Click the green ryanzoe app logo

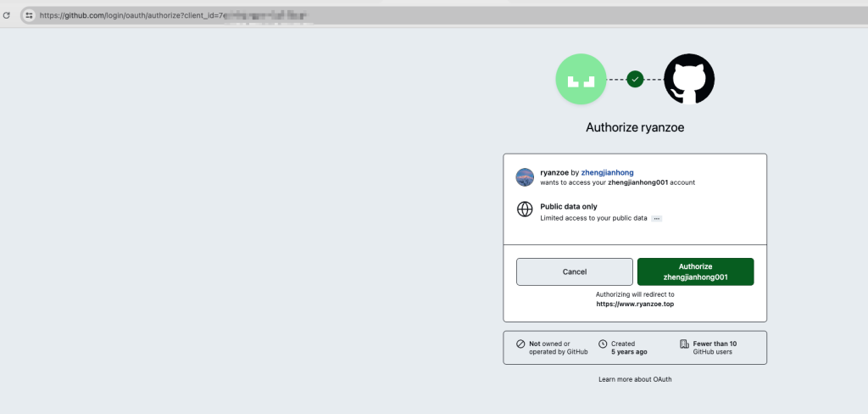tap(581, 79)
